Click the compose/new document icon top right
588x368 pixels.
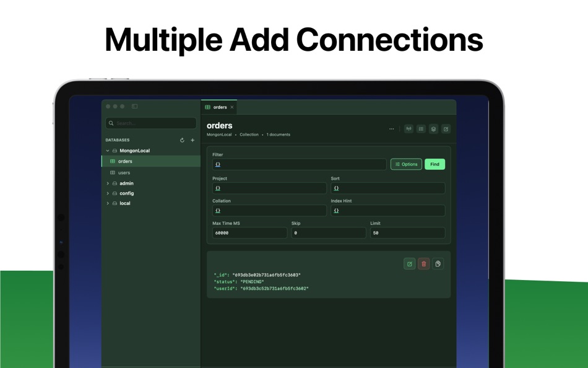446,129
